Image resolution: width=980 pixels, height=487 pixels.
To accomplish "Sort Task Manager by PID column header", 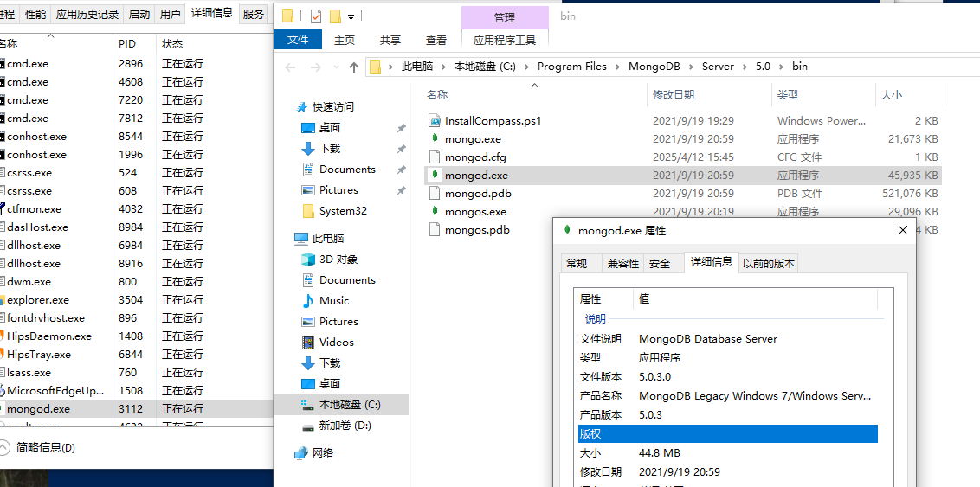I will [134, 44].
